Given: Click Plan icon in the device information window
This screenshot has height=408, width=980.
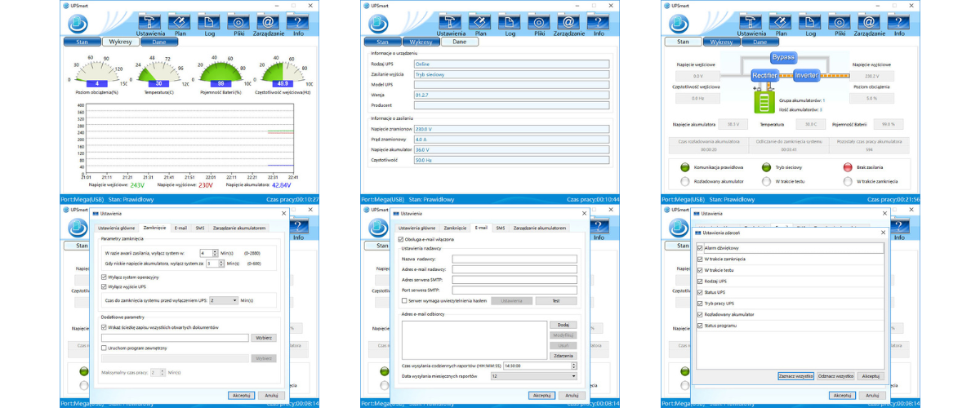Looking at the screenshot, I should pos(480,23).
